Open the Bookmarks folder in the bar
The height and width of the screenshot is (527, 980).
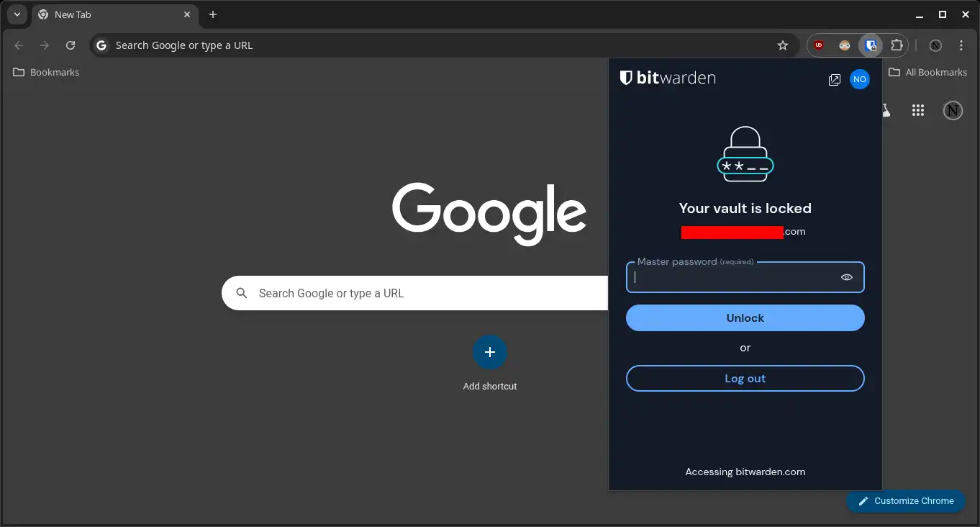tap(47, 72)
